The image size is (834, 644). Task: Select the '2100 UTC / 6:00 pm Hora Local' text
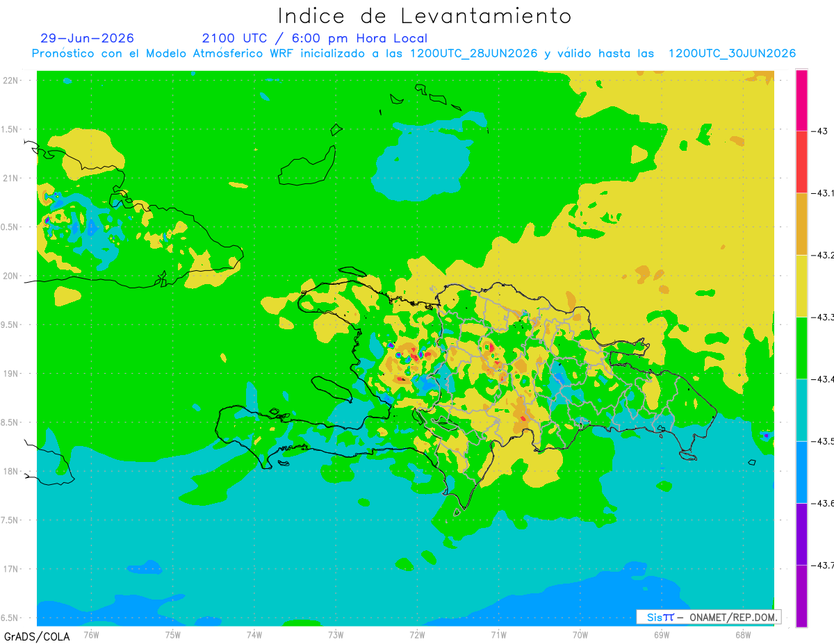(314, 38)
